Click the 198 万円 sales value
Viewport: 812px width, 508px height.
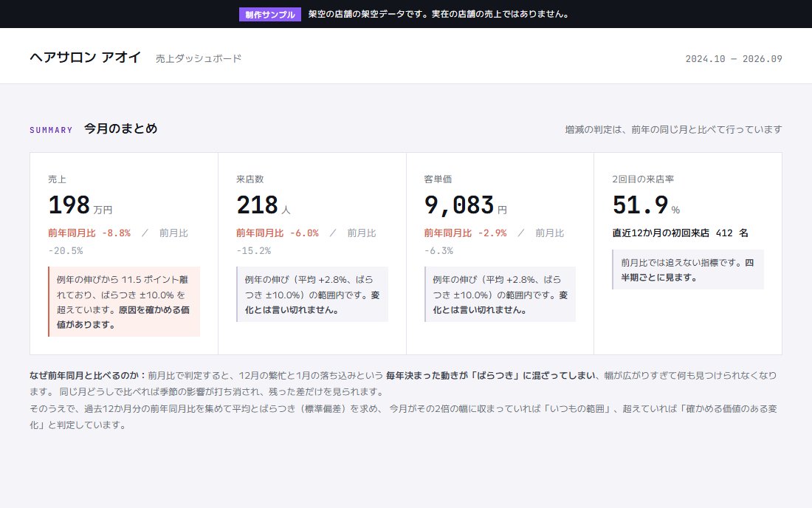click(x=80, y=205)
